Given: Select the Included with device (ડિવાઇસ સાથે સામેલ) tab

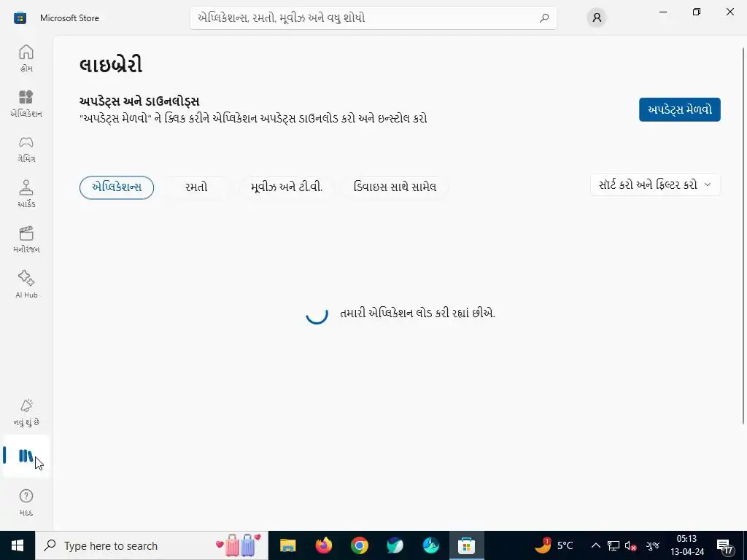Looking at the screenshot, I should click(x=395, y=187).
